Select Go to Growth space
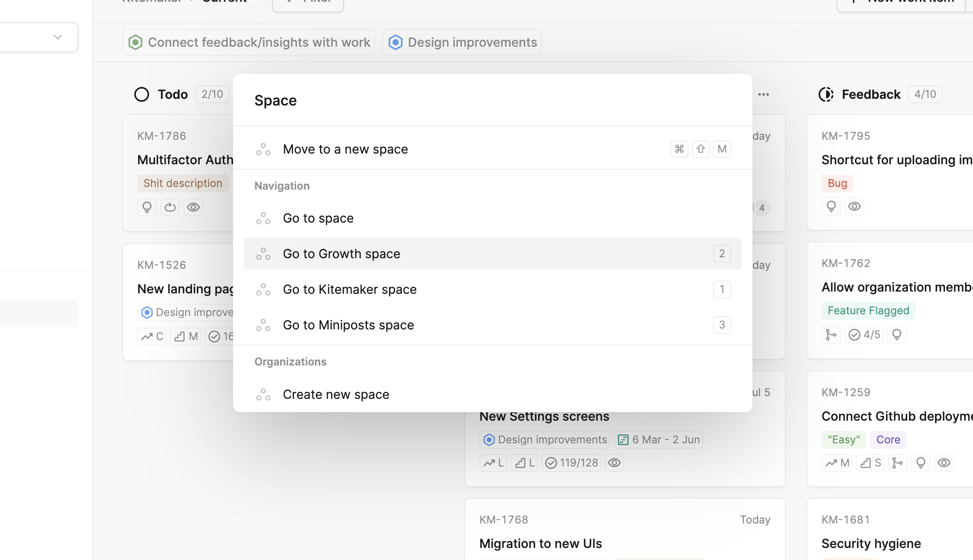The image size is (973, 560). 492,254
